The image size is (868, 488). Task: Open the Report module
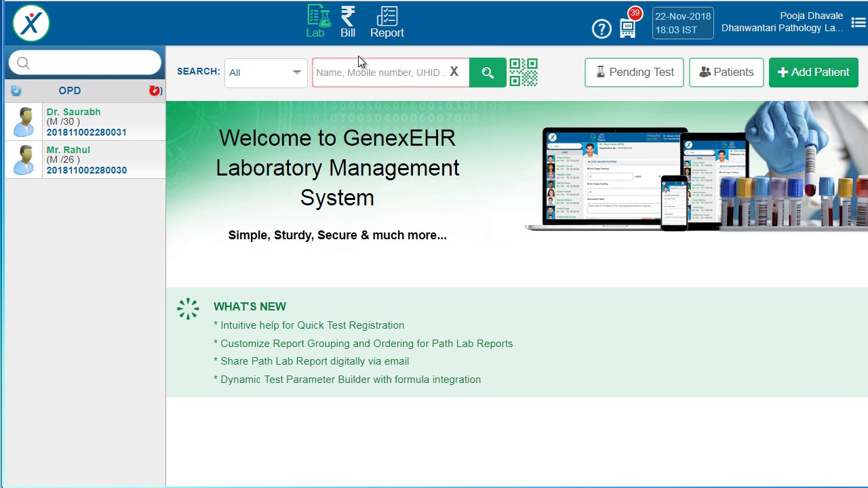tap(387, 22)
